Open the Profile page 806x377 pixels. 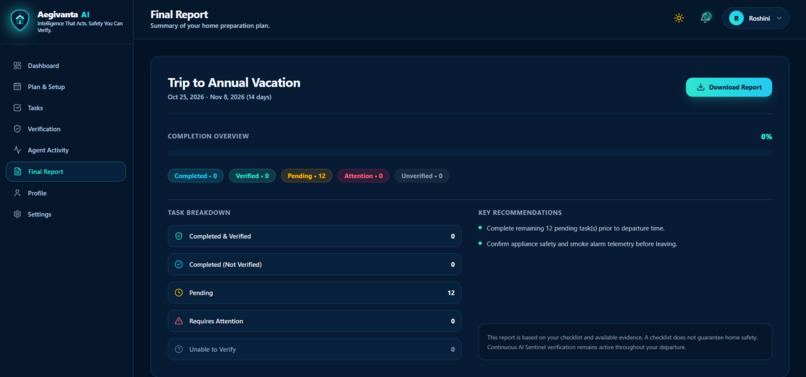(66, 193)
